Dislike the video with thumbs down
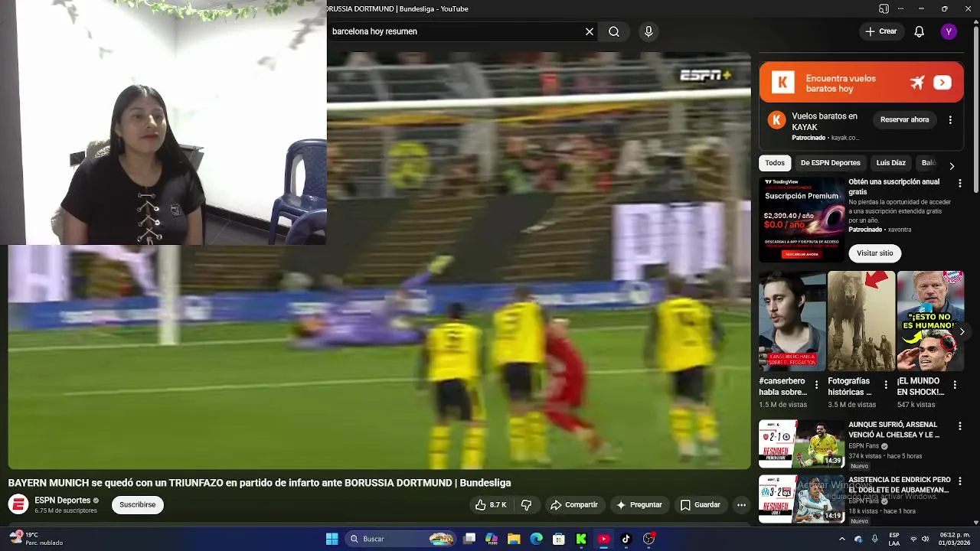The height and width of the screenshot is (551, 980). (527, 505)
